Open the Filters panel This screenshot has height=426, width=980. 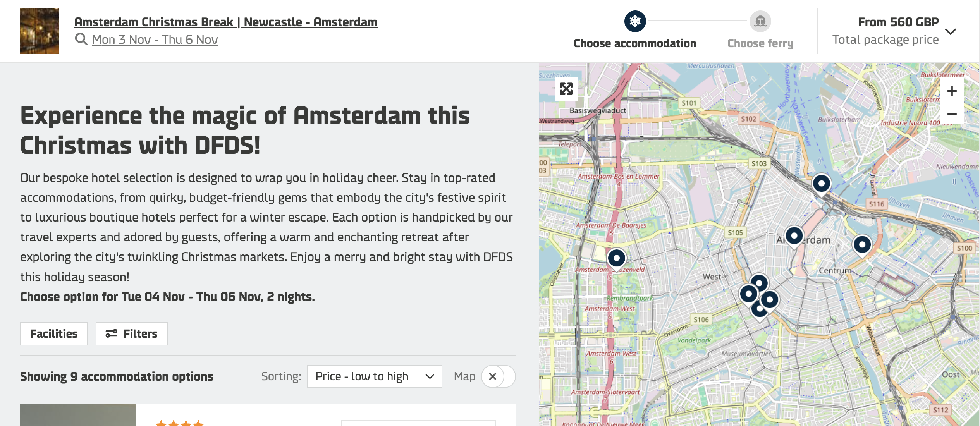[131, 334]
